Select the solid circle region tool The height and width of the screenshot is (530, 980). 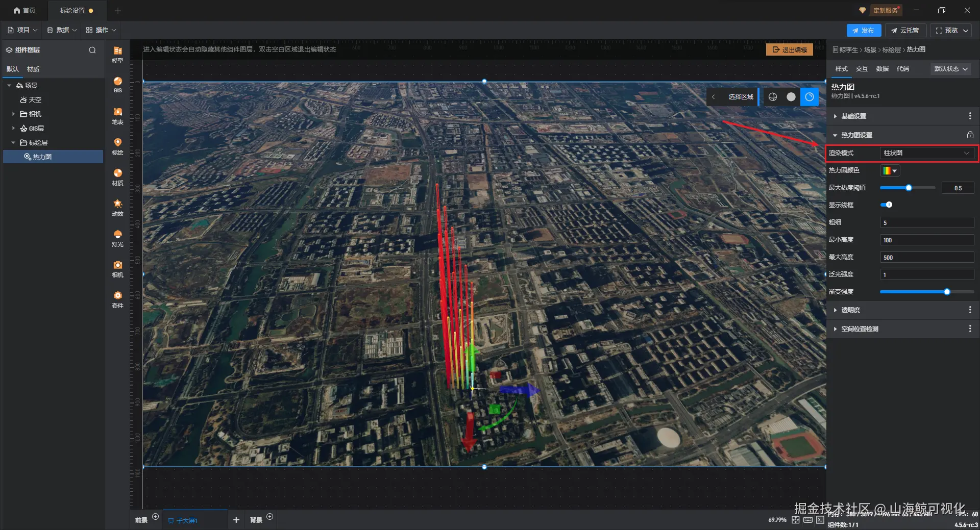[x=791, y=97]
